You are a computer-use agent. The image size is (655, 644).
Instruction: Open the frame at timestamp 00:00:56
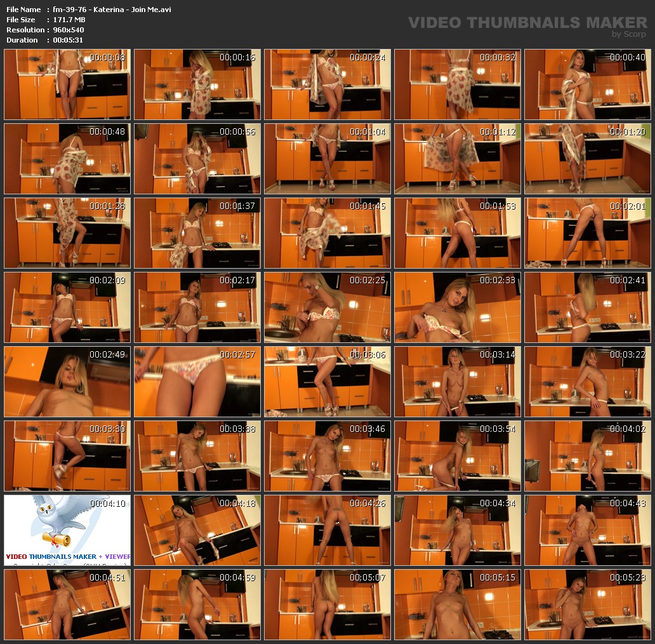coord(197,159)
